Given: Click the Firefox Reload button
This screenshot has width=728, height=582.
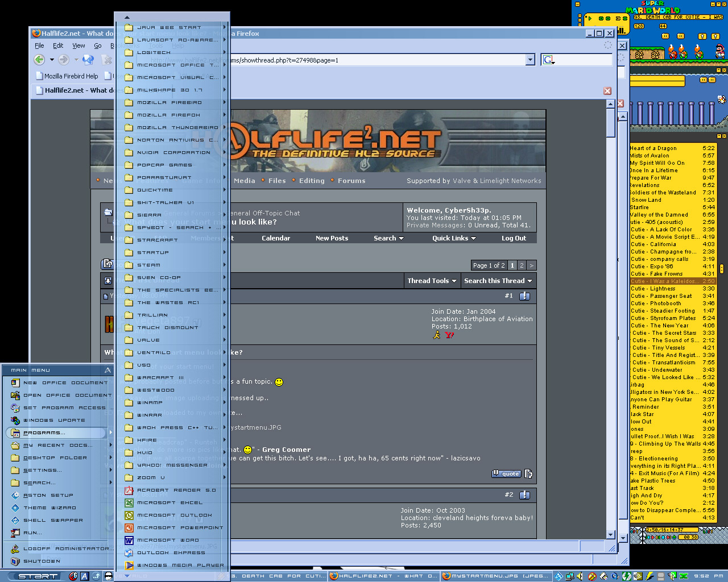Looking at the screenshot, I should click(x=88, y=59).
